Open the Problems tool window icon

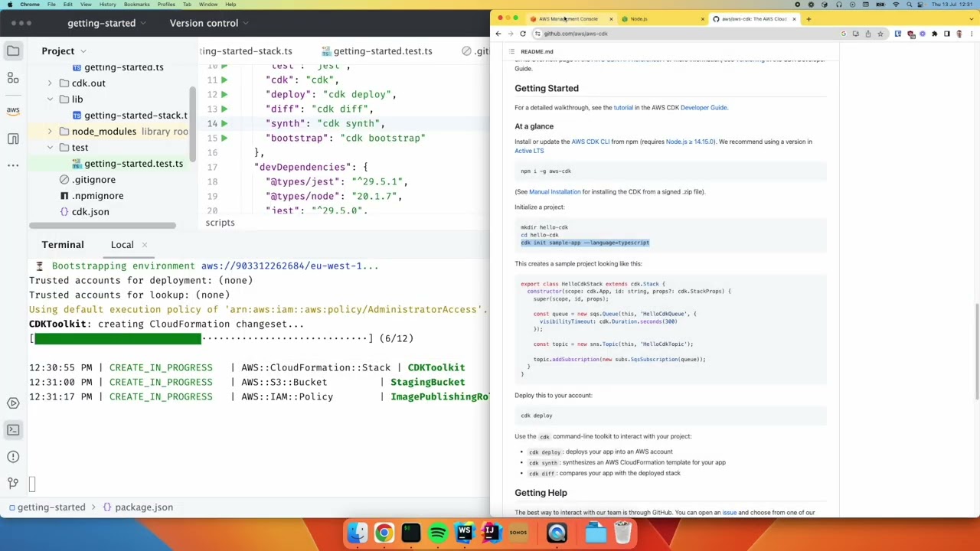(x=13, y=456)
